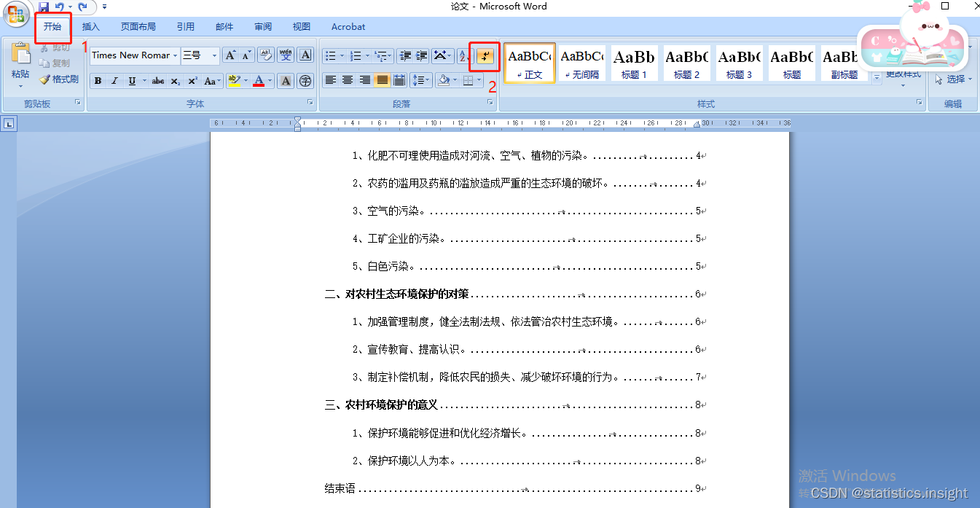Open the Office button menu
This screenshot has height=508, width=980.
click(16, 15)
